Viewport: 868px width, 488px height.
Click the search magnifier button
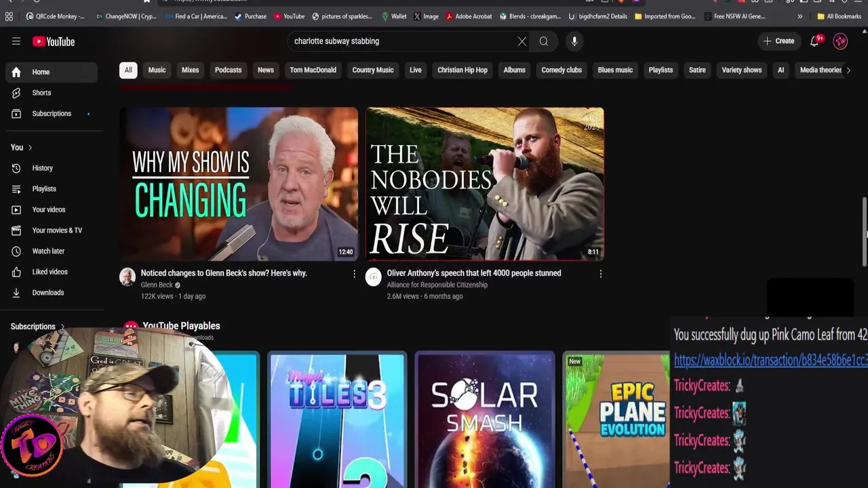tap(544, 41)
